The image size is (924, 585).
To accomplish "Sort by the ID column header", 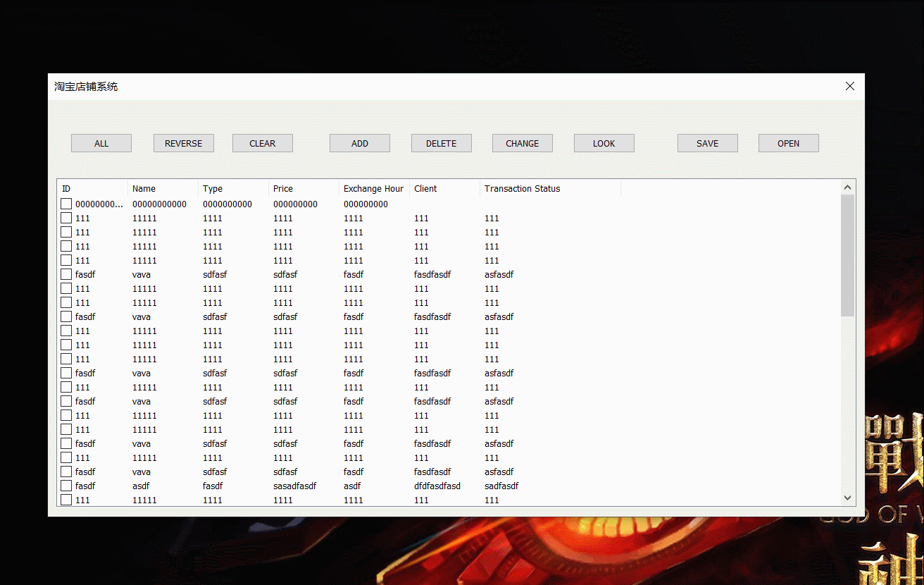I will pyautogui.click(x=93, y=188).
